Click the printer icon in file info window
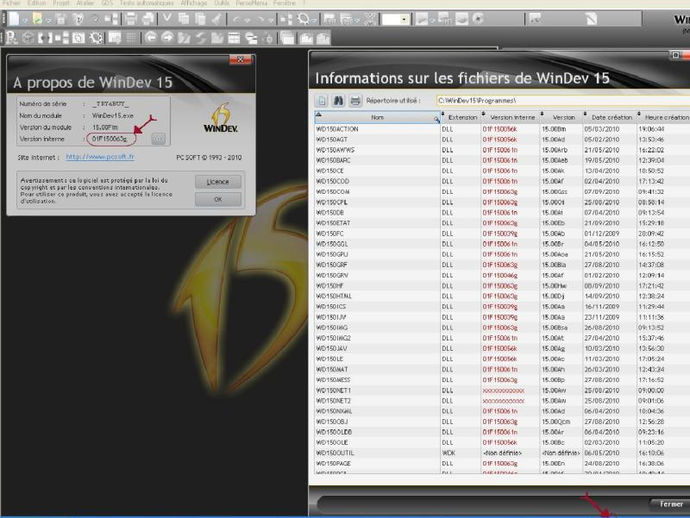690x518 pixels. (355, 101)
